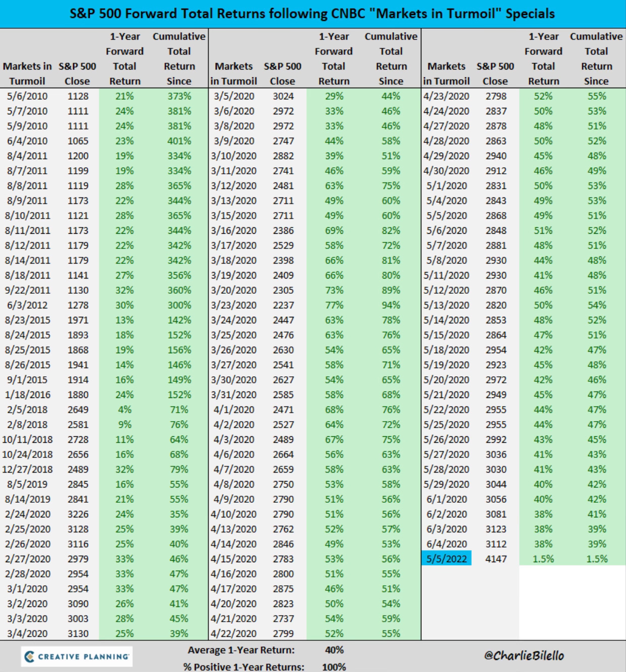Click the 3/9/2020 date cell

234,141
